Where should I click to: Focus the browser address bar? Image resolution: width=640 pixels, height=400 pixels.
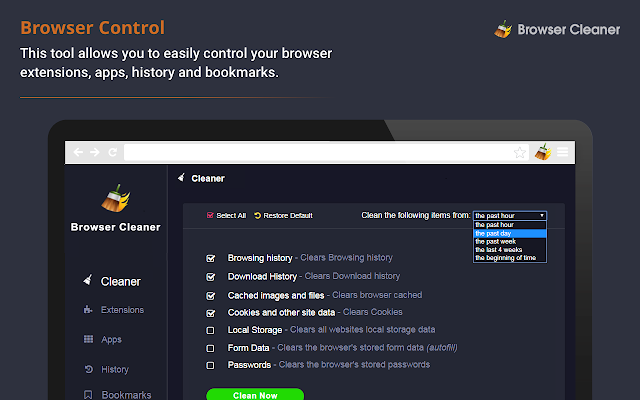pos(318,152)
